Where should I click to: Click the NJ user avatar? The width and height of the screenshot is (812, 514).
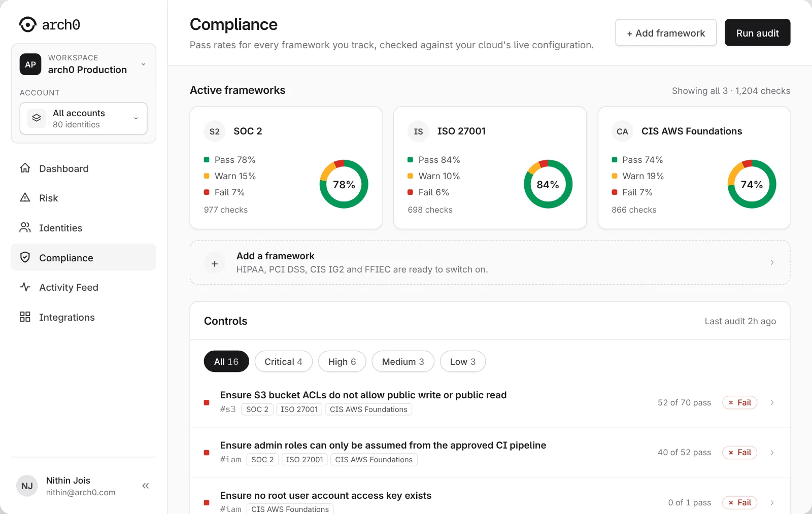click(27, 486)
